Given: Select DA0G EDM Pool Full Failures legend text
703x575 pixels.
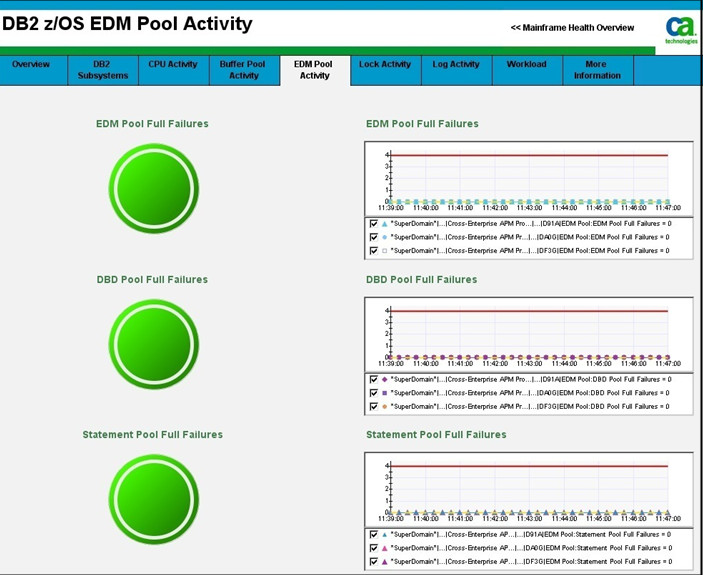Looking at the screenshot, I should pyautogui.click(x=530, y=237).
